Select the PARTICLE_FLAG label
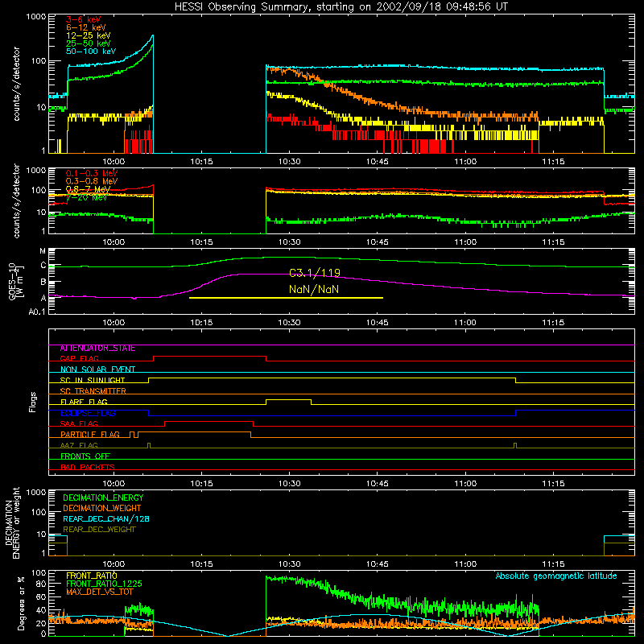Viewport: 644px width, 644px height. point(90,435)
